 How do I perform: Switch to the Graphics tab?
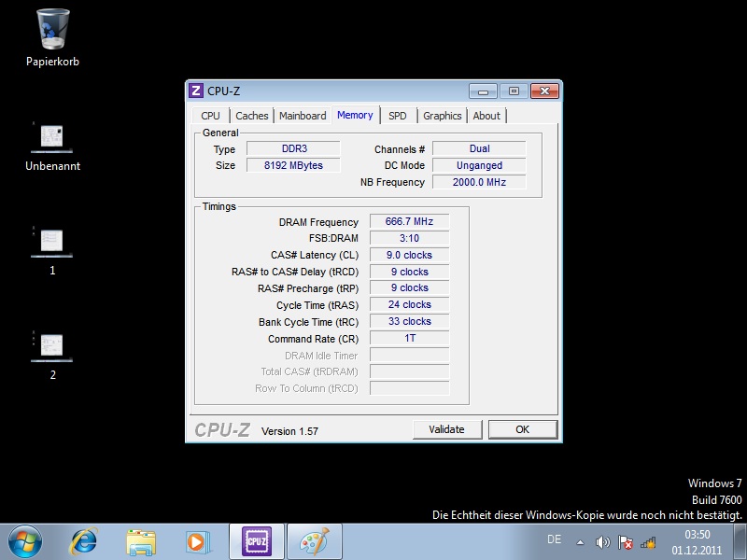[x=442, y=116]
